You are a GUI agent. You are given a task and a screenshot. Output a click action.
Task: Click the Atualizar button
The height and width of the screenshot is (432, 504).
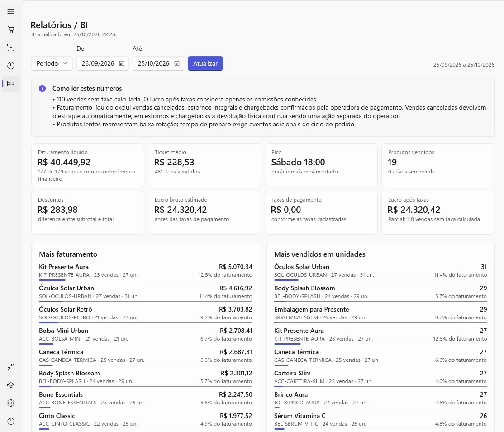click(205, 63)
